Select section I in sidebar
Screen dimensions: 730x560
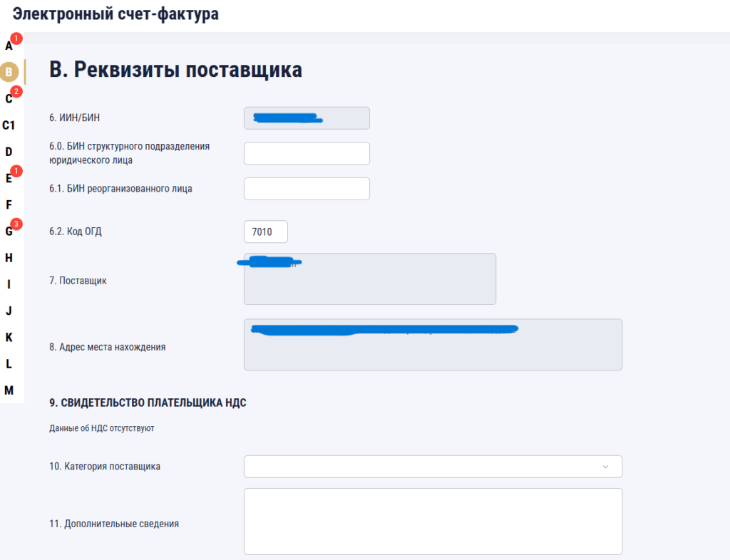click(9, 284)
